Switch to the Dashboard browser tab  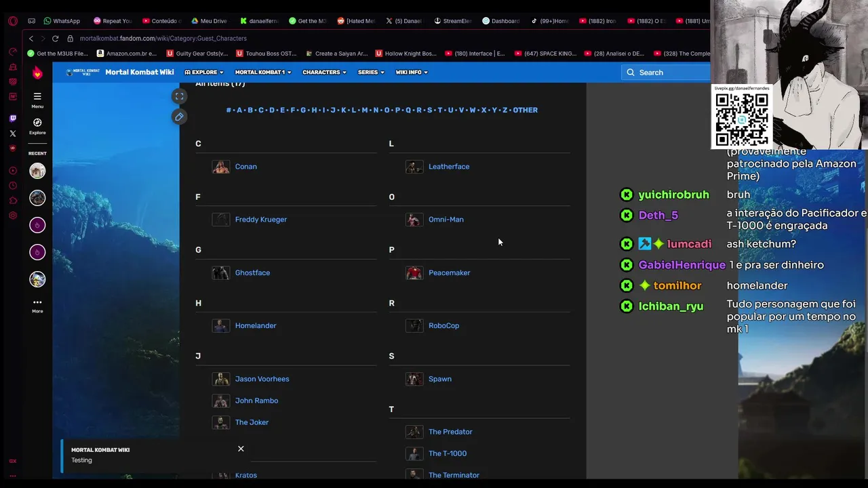(x=501, y=21)
